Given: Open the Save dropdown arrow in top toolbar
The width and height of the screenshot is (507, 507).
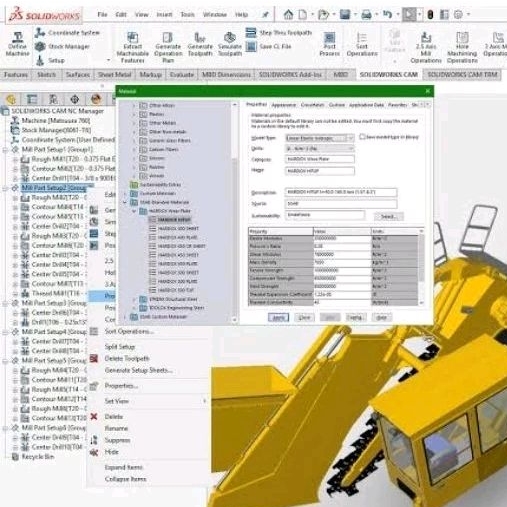Looking at the screenshot, I should 355,14.
